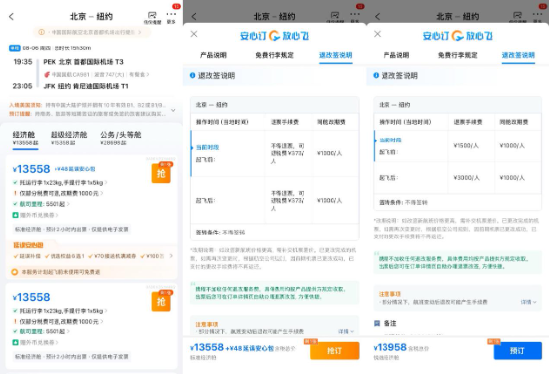Click the 标准经济舱 tag line in the first fare card
Image resolution: width=550 pixels, height=375 pixels.
pyautogui.click(x=72, y=229)
